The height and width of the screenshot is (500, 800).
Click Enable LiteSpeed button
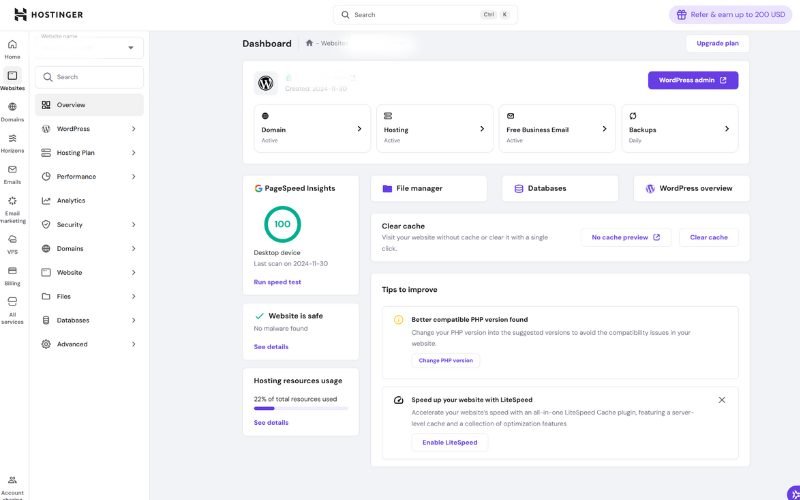449,442
